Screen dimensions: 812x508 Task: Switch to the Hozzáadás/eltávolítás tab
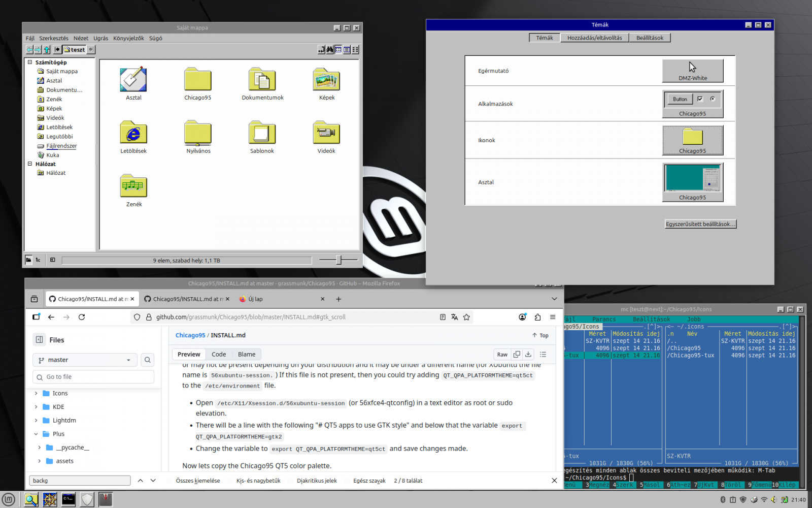(x=594, y=38)
